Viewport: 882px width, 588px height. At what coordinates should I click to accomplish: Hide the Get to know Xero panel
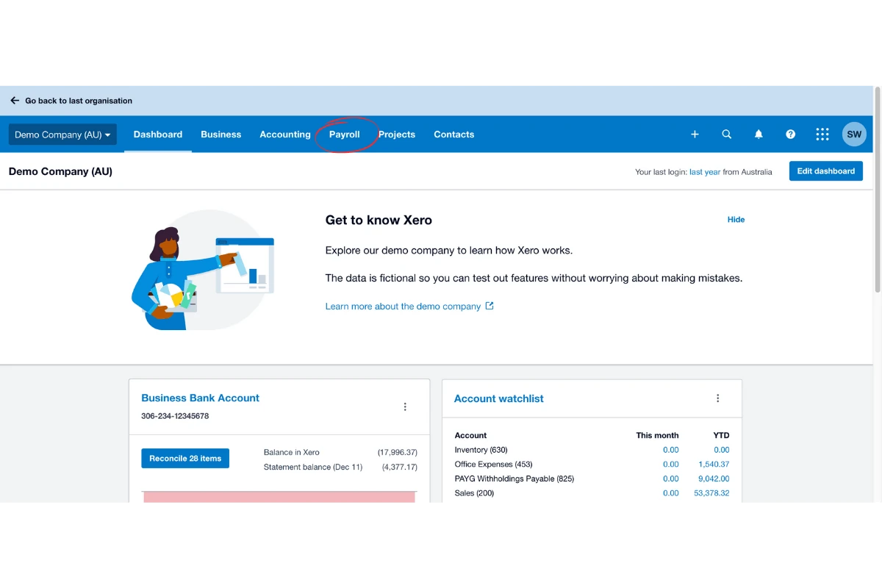point(736,219)
